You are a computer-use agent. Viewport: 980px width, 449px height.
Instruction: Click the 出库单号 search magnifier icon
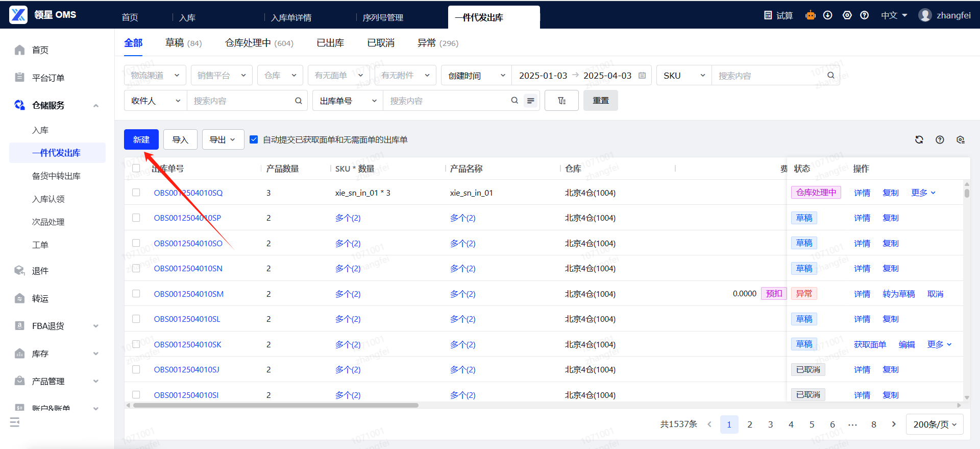tap(514, 101)
